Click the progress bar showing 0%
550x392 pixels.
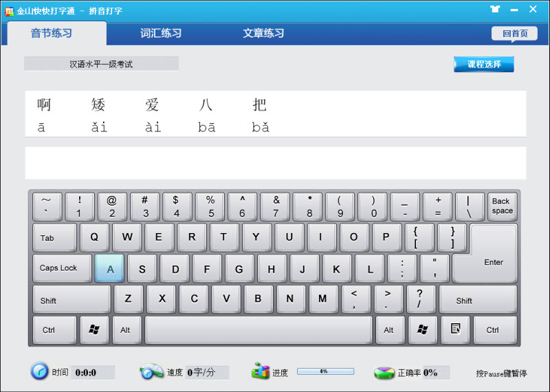325,371
